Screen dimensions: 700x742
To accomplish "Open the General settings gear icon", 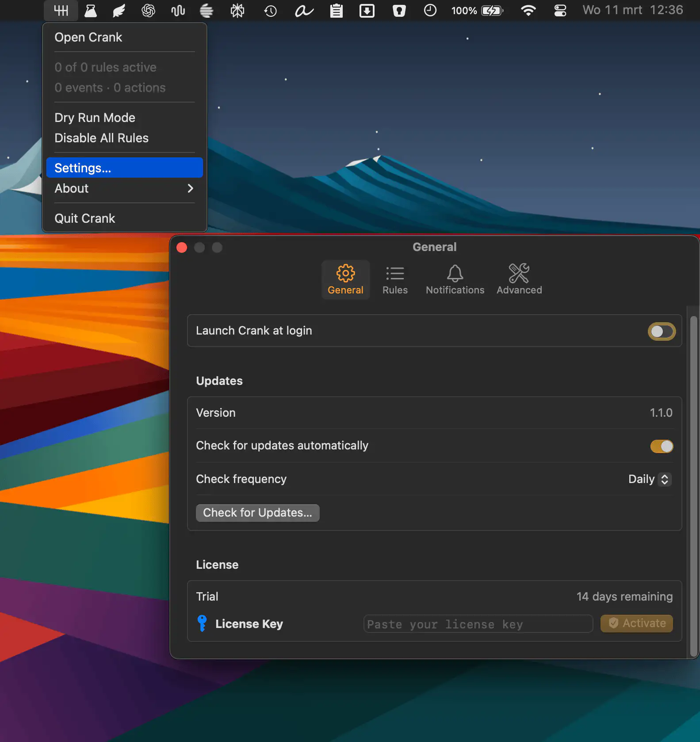I will [345, 279].
